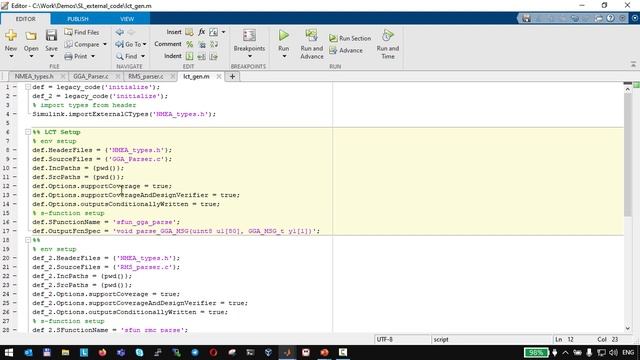Click the fx insert function icon

pos(202,32)
